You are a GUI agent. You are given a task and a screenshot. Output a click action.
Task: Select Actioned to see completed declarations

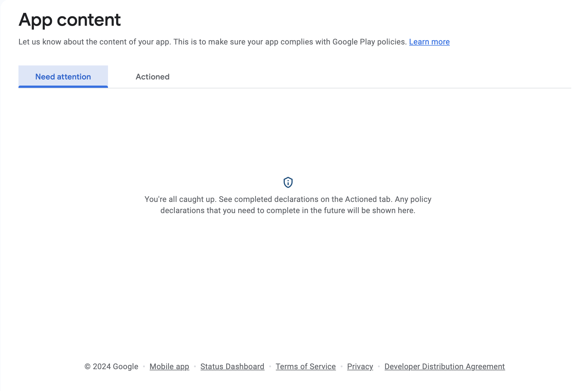click(152, 76)
